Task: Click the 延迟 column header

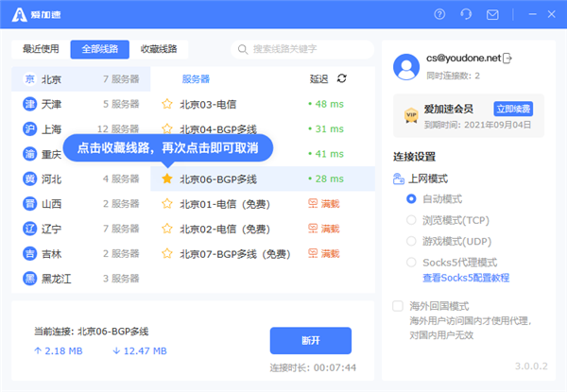Action: (x=318, y=78)
